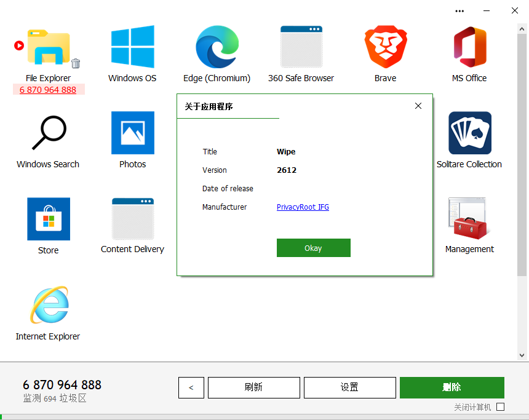
Task: Choose the Brave browser icon
Action: [386, 47]
